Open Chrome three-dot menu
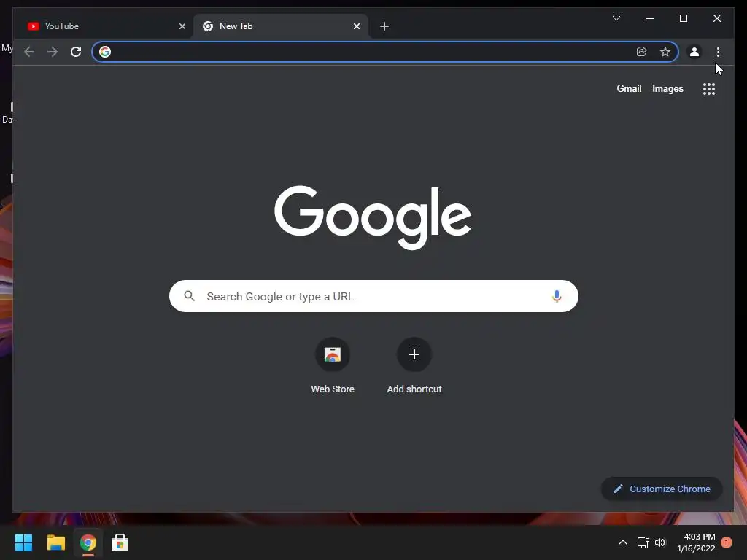747x560 pixels. pyautogui.click(x=718, y=52)
